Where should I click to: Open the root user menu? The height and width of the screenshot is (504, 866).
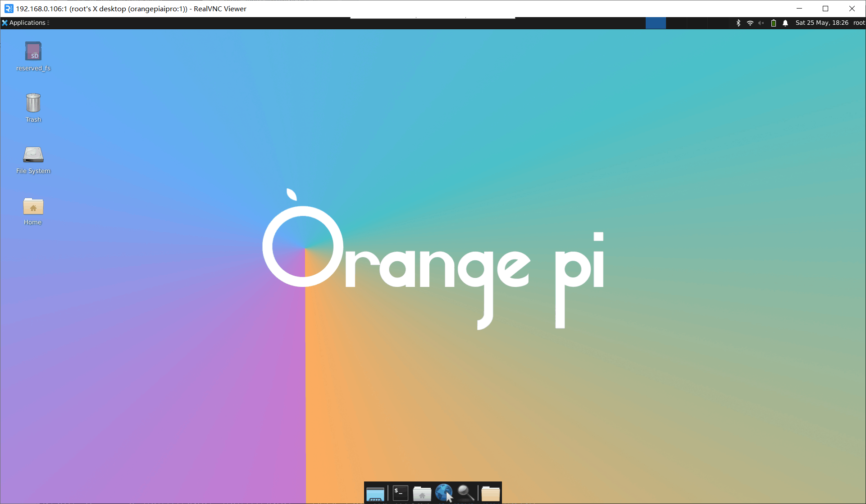tap(859, 23)
